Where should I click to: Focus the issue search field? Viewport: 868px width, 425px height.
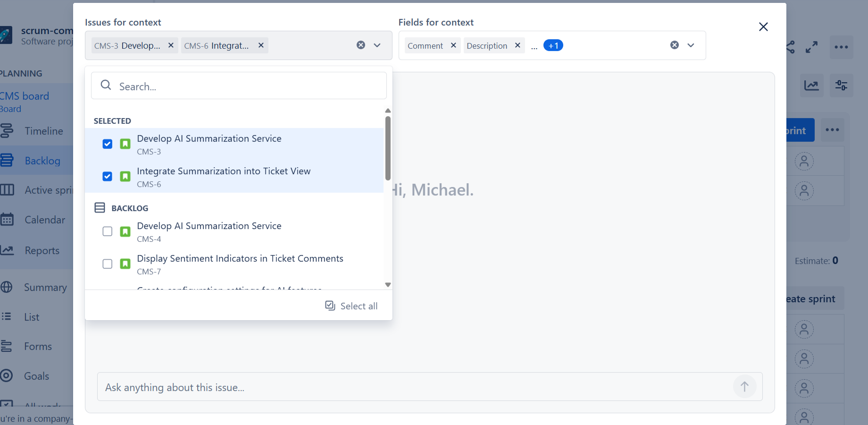pos(245,86)
